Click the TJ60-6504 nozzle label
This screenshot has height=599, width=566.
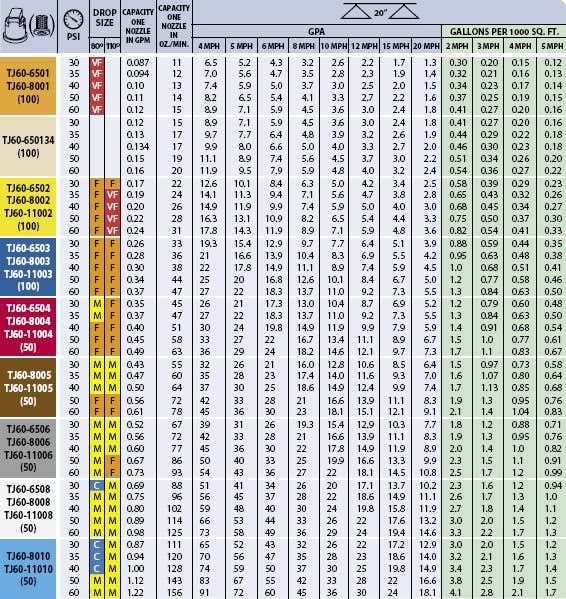coord(28,308)
